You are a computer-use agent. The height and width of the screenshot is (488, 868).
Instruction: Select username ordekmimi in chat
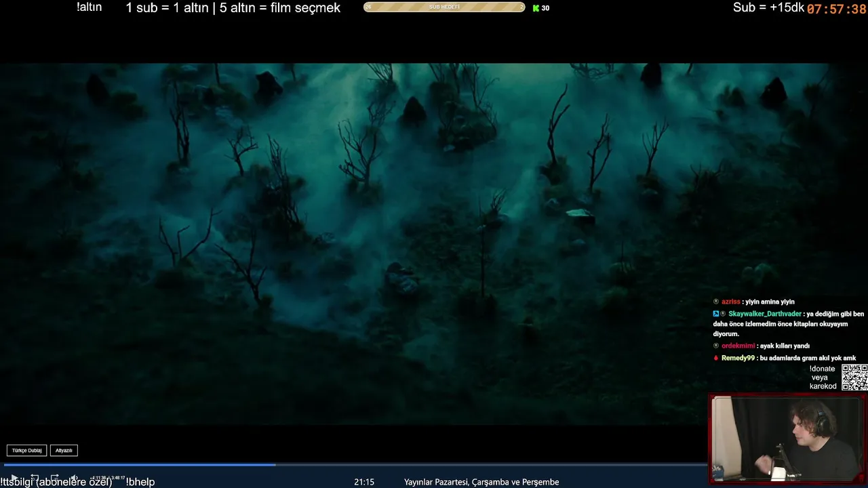tap(738, 346)
